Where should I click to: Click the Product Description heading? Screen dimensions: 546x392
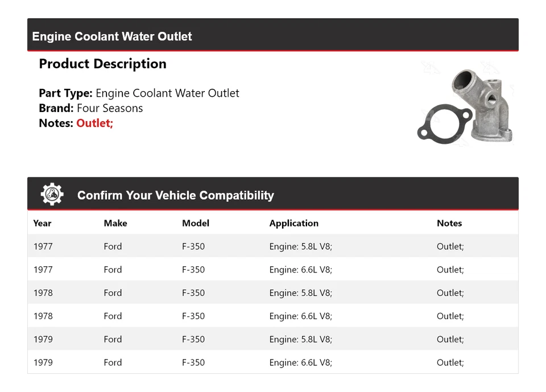[x=102, y=64]
